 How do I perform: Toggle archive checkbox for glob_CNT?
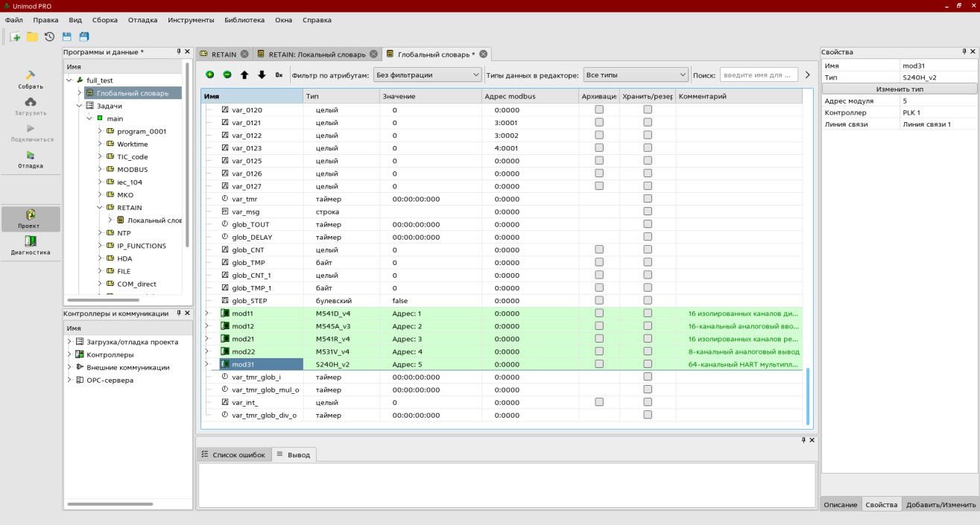click(x=599, y=249)
